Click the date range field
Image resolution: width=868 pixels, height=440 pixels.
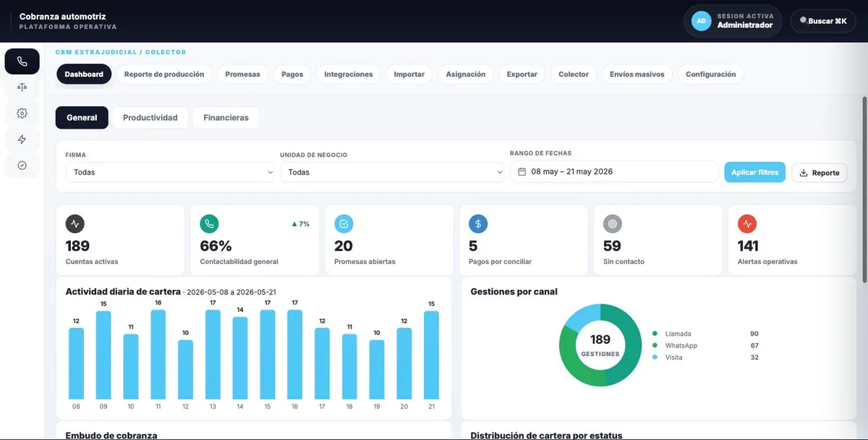(x=614, y=172)
